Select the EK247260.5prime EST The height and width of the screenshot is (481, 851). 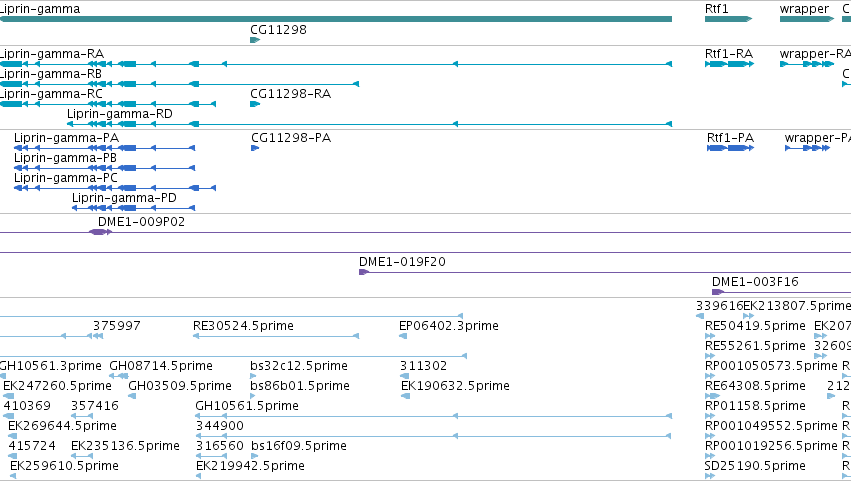point(8,396)
